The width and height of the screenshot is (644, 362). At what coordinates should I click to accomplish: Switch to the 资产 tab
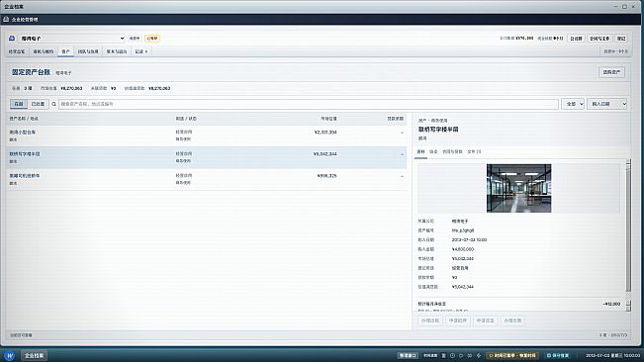tap(65, 51)
